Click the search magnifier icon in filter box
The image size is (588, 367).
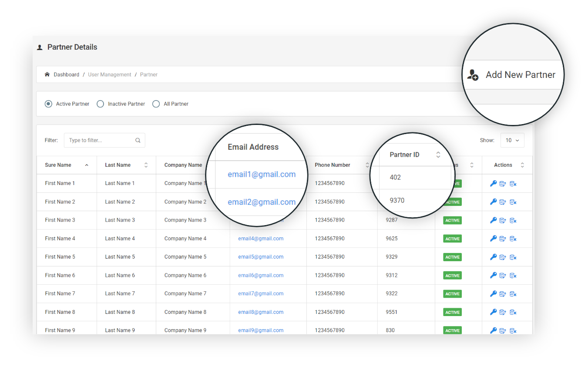click(138, 141)
